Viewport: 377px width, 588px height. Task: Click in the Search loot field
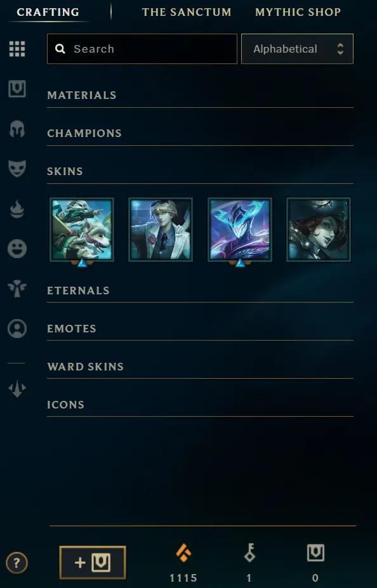[x=142, y=49]
